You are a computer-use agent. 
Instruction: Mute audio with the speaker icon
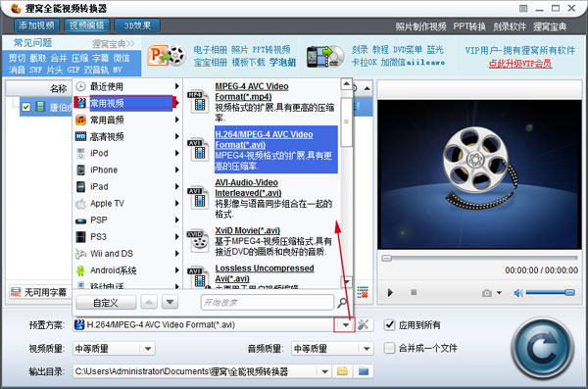click(518, 293)
